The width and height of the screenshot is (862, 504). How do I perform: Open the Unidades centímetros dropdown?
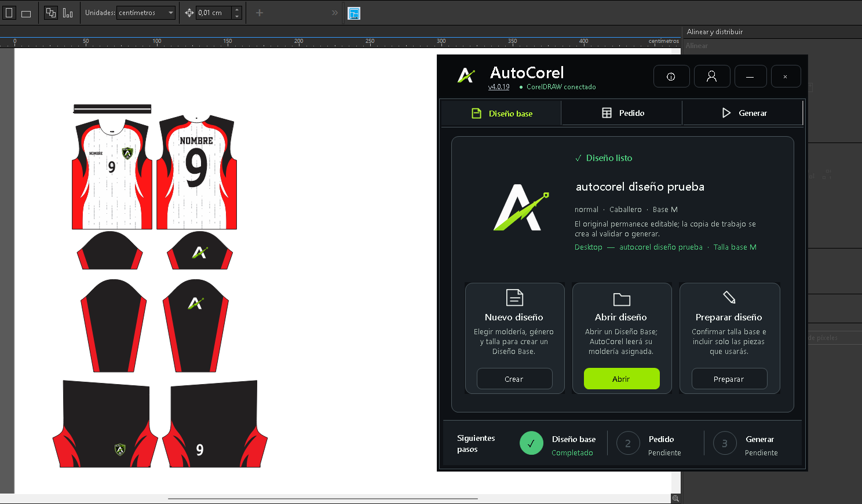tap(146, 13)
